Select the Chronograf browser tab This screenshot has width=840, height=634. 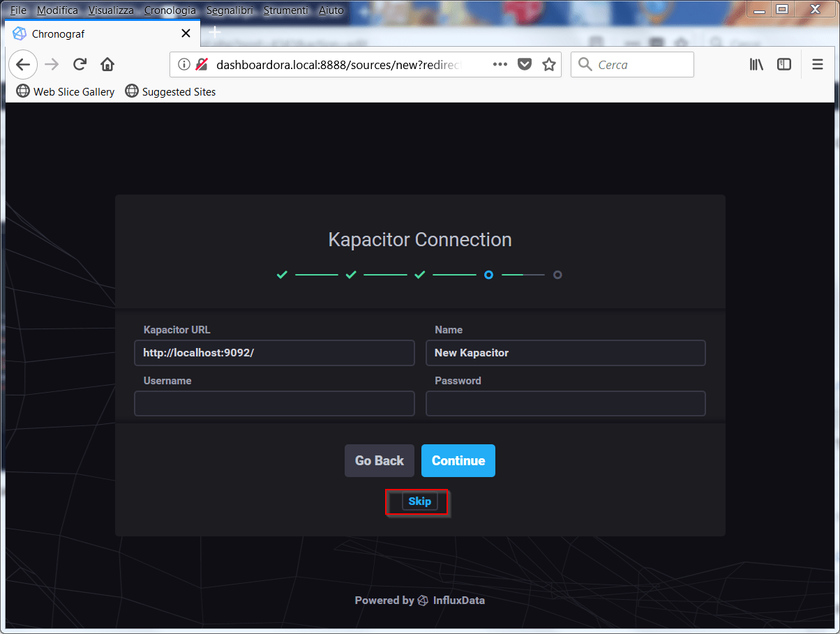click(103, 33)
